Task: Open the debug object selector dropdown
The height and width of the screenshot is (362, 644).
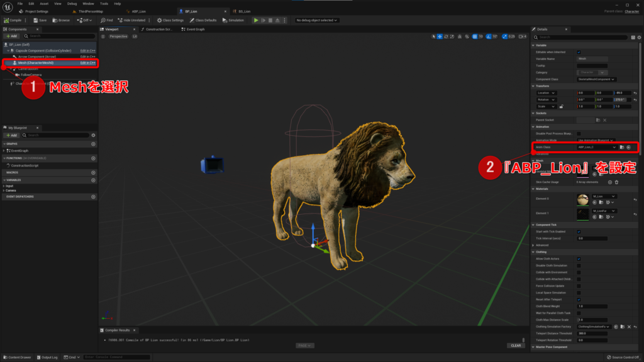Action: pos(317,20)
